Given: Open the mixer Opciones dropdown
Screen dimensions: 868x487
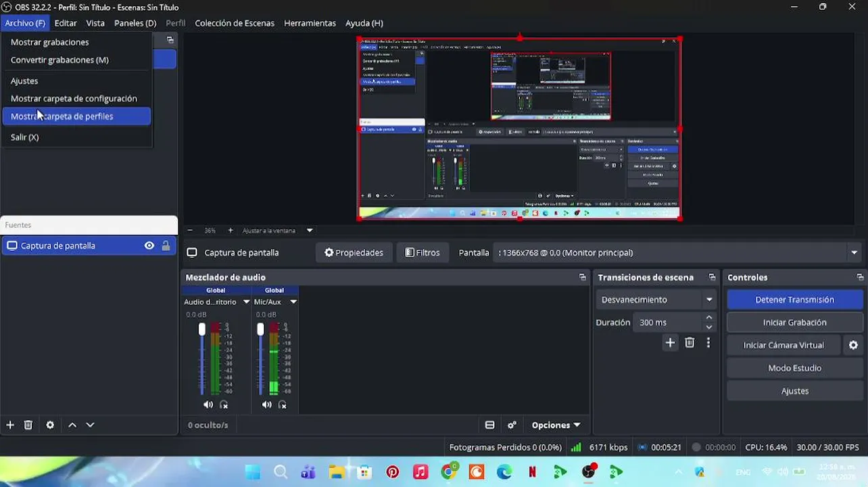Looking at the screenshot, I should pyautogui.click(x=556, y=425).
